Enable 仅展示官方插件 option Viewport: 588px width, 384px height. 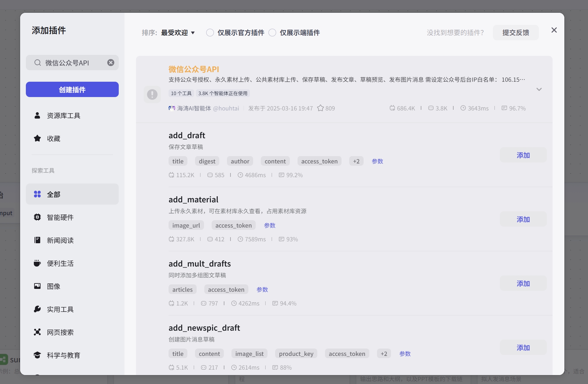click(210, 33)
